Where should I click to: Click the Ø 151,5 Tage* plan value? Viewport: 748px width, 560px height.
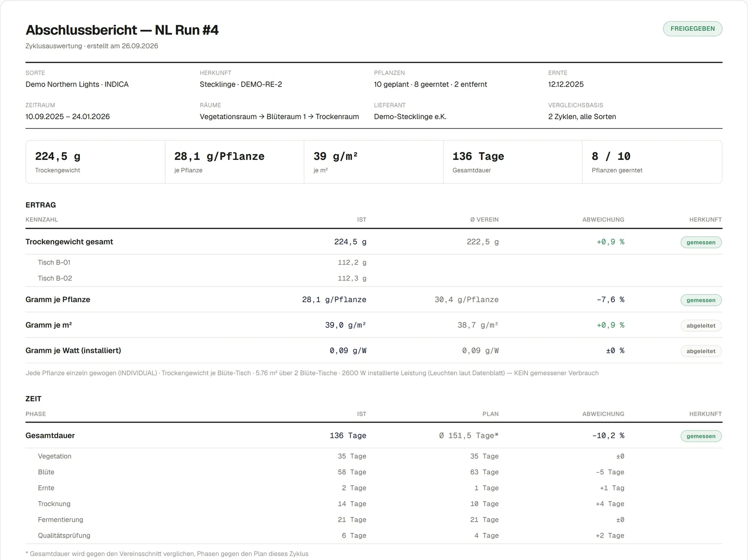click(468, 435)
